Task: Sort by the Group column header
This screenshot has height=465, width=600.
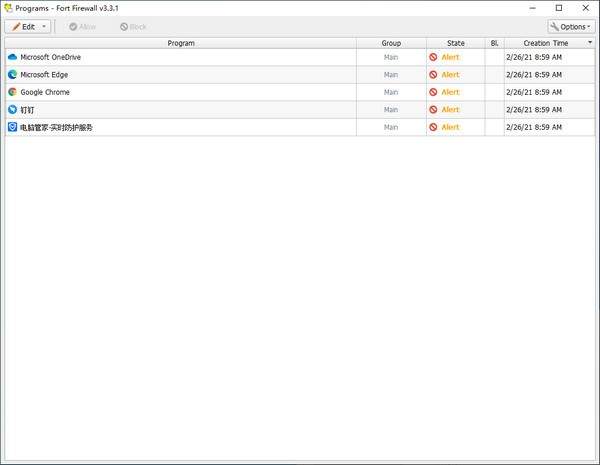Action: (x=391, y=43)
